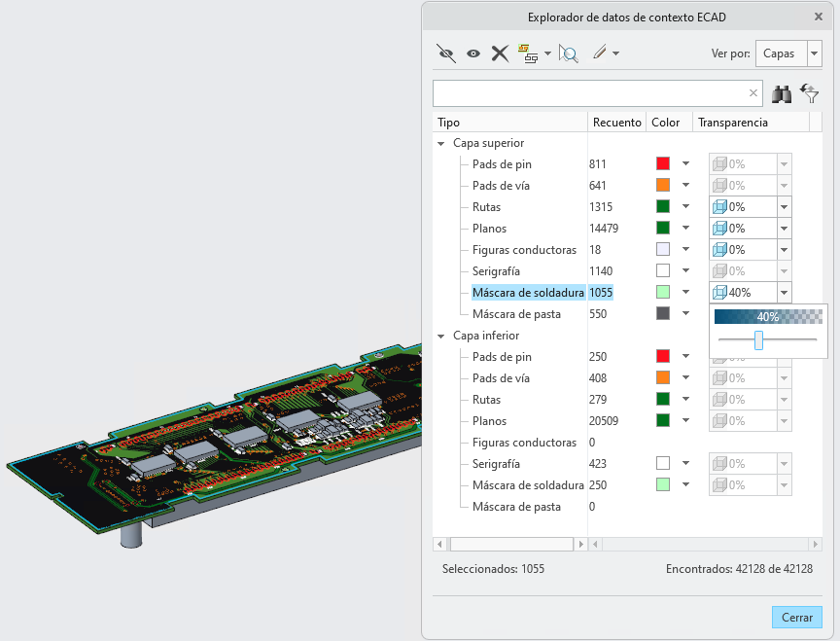Select the Máscara de pasta top row
The image size is (840, 641).
pyautogui.click(x=516, y=314)
